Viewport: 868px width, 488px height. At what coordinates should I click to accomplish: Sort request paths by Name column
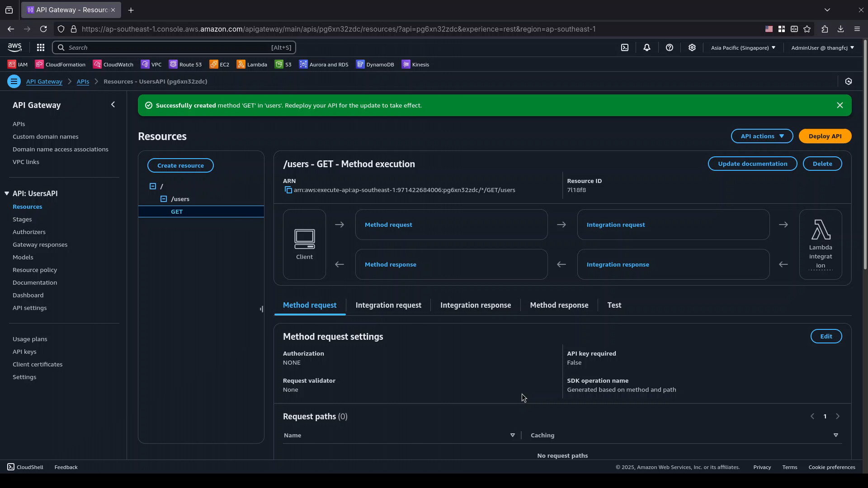(x=513, y=435)
